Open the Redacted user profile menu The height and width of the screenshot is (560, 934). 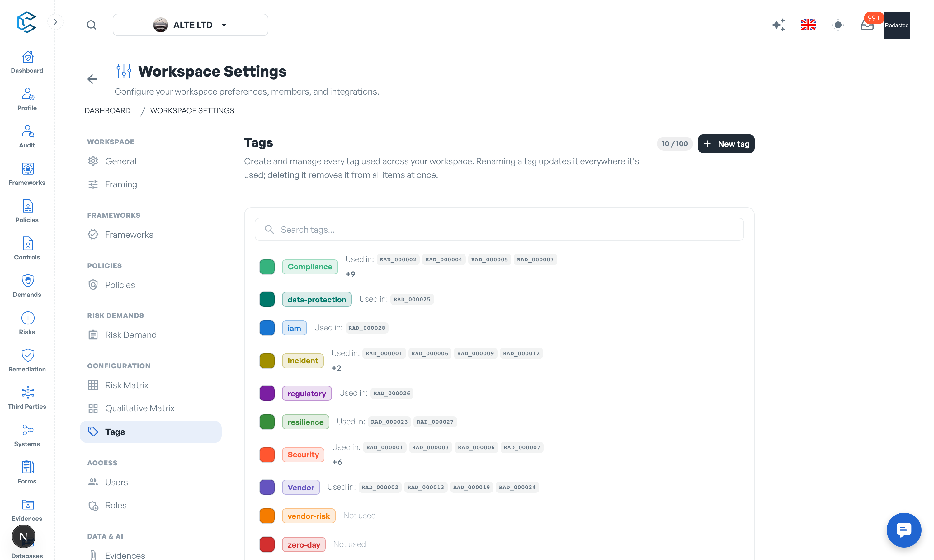[896, 25]
